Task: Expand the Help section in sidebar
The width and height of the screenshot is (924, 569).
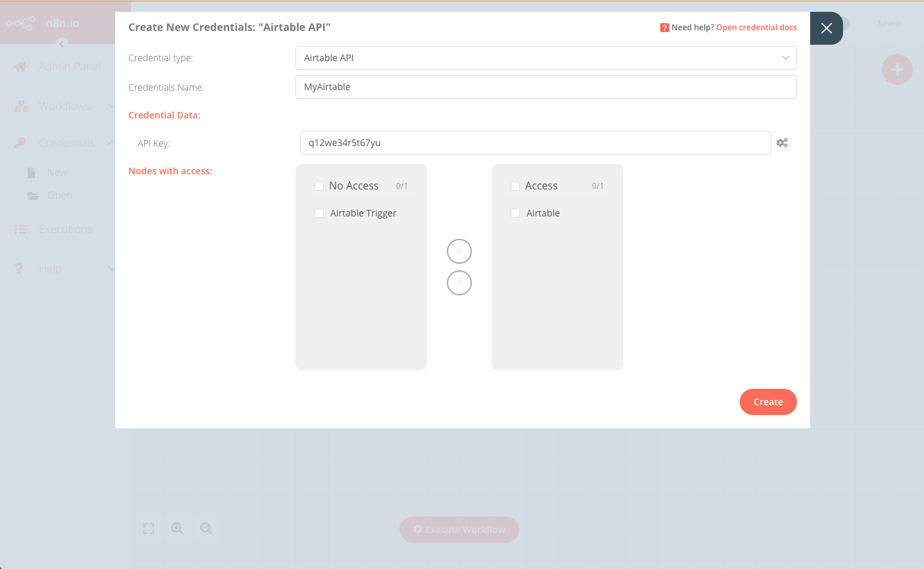Action: point(112,268)
